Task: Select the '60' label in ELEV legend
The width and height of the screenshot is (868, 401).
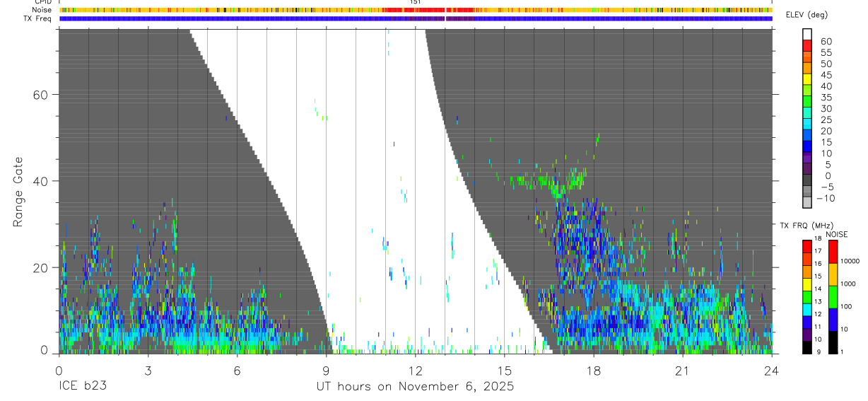Action: (x=826, y=41)
